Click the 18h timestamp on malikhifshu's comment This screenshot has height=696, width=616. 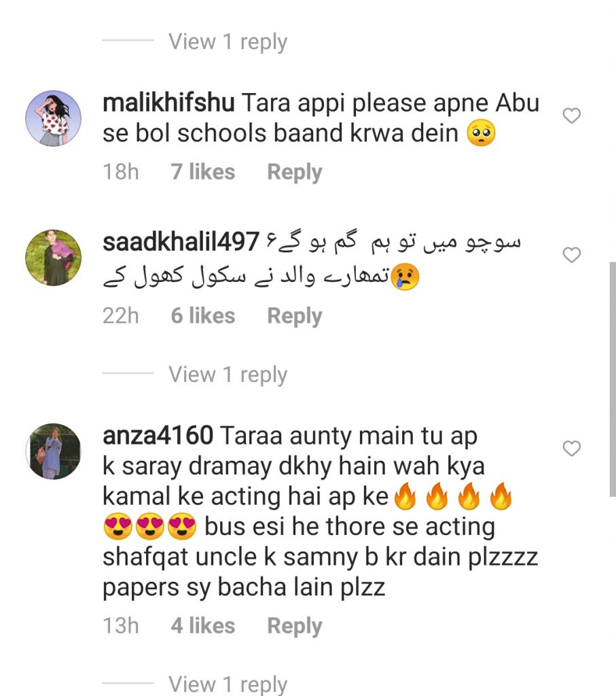click(121, 172)
